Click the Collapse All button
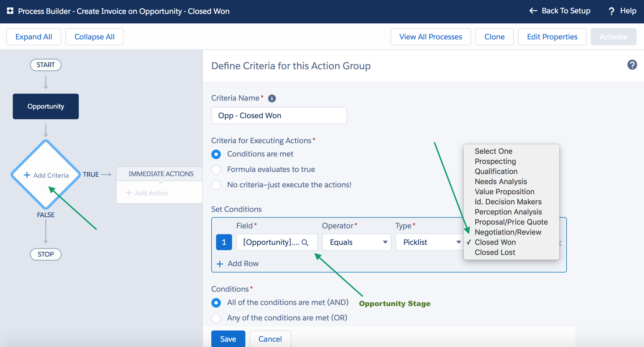 click(94, 37)
